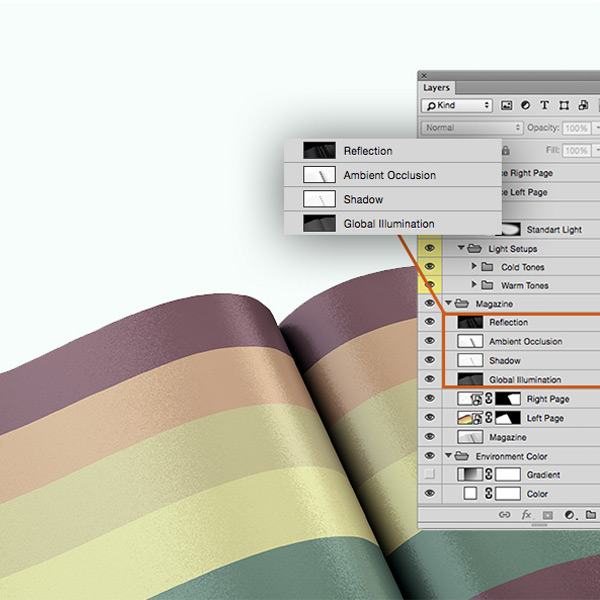Click the Color fill swatch thumbnail
Screen dimensions: 600x600
coord(470,494)
